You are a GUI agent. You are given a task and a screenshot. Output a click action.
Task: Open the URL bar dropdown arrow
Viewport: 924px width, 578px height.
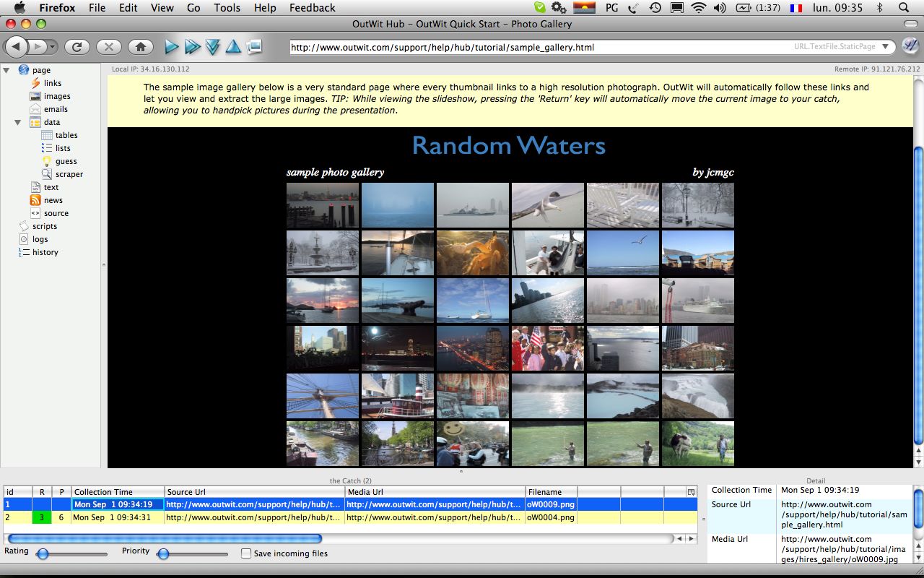[886, 47]
